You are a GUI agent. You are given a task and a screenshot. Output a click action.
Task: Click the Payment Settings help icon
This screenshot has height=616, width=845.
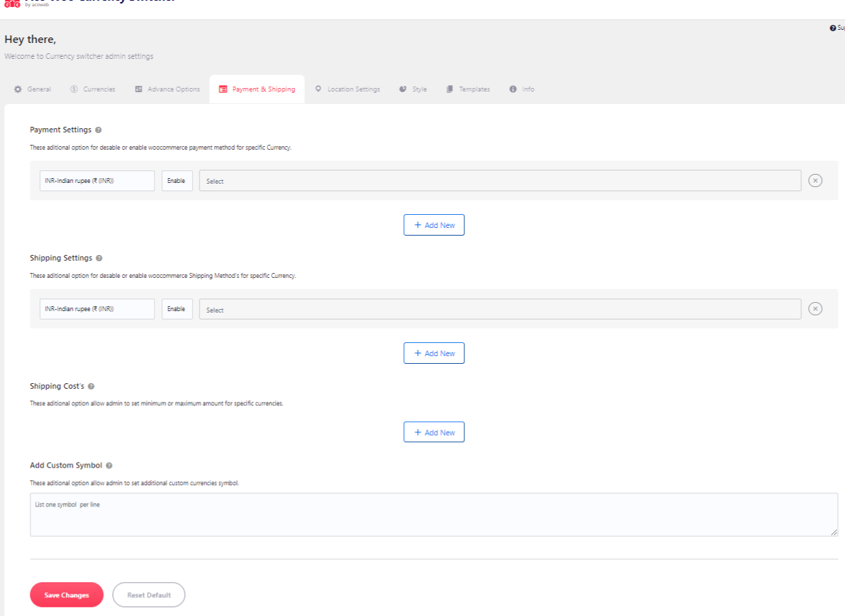coord(98,130)
